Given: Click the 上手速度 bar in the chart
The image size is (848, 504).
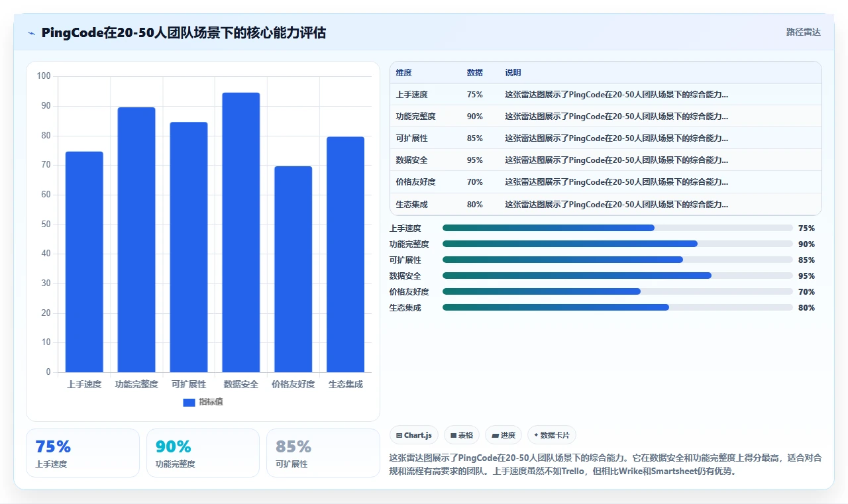Looking at the screenshot, I should tap(84, 262).
